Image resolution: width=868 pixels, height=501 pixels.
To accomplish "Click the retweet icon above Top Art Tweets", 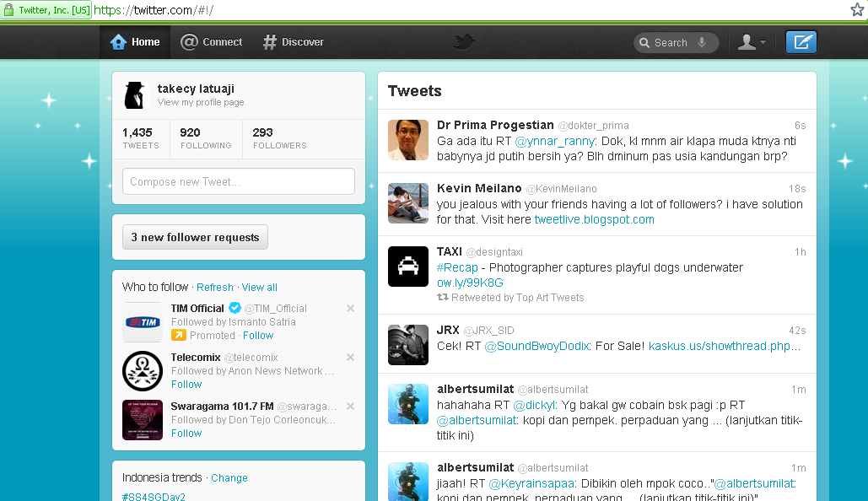I will 441,297.
